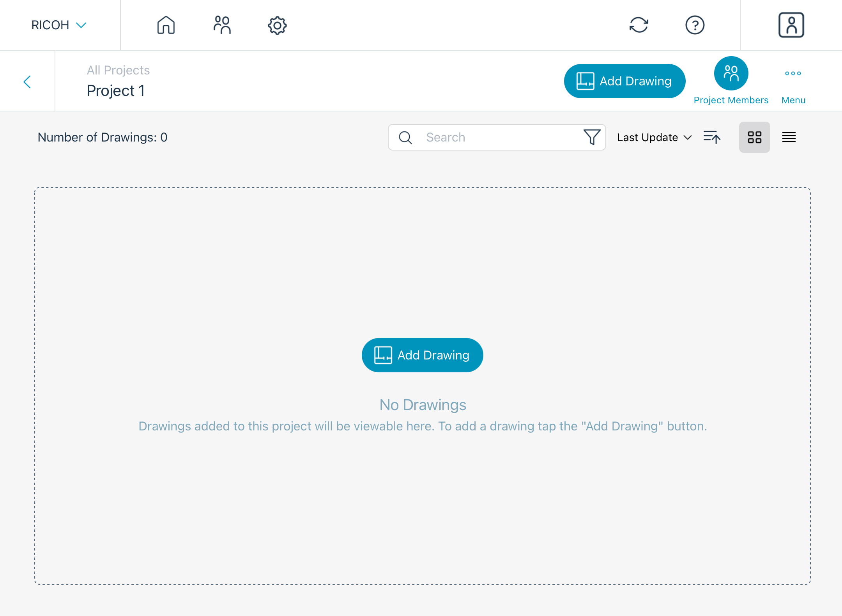Focus the Search input field
The image size is (842, 616).
pyautogui.click(x=497, y=137)
